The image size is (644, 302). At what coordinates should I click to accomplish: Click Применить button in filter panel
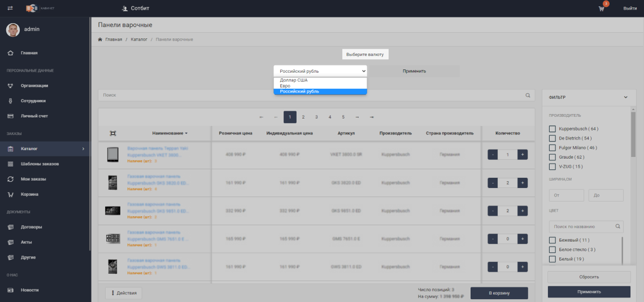(x=589, y=292)
